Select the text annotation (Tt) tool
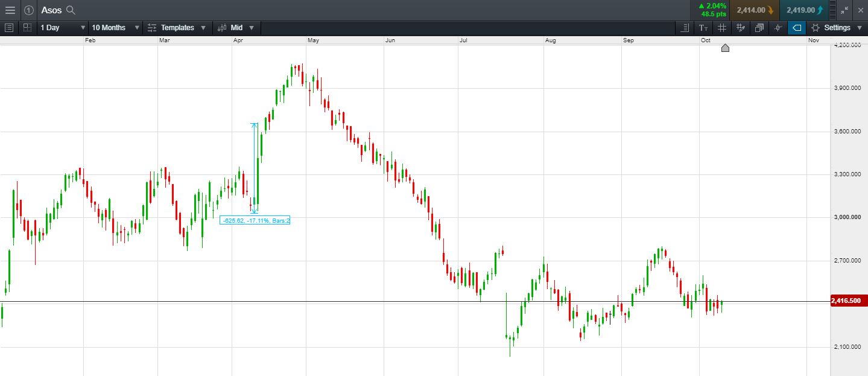This screenshot has width=868, height=376. click(703, 28)
